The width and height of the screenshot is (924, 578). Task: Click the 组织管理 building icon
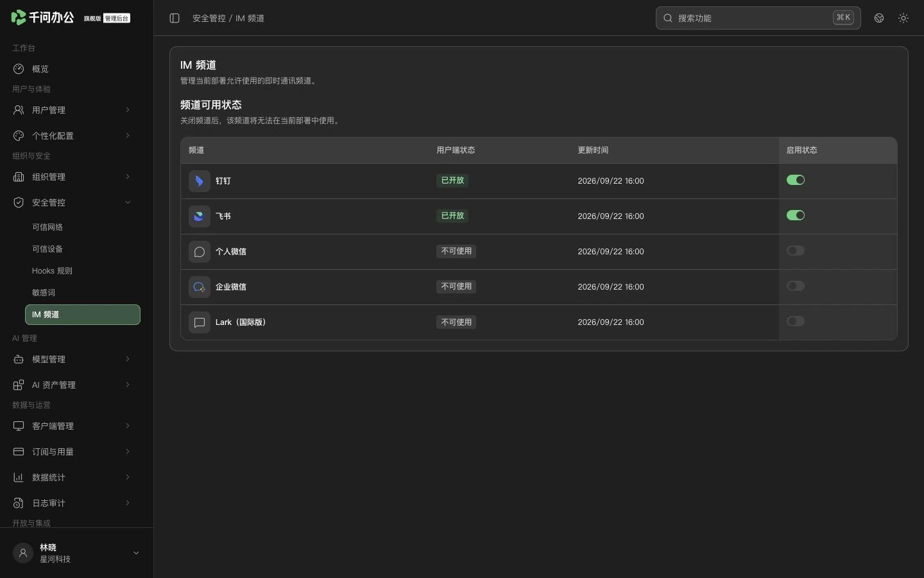19,177
